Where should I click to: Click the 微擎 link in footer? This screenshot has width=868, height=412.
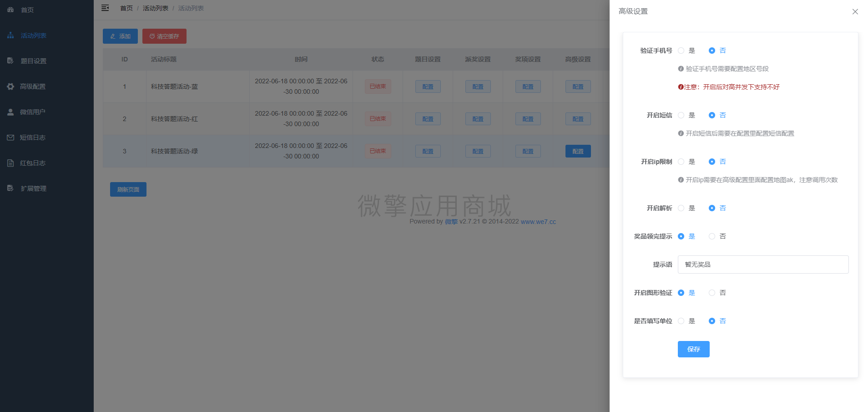tap(451, 222)
